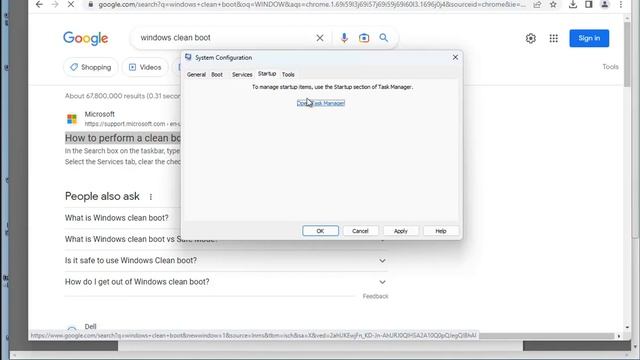The image size is (640, 360).
Task: Switch to the Services tab
Action: pyautogui.click(x=242, y=75)
